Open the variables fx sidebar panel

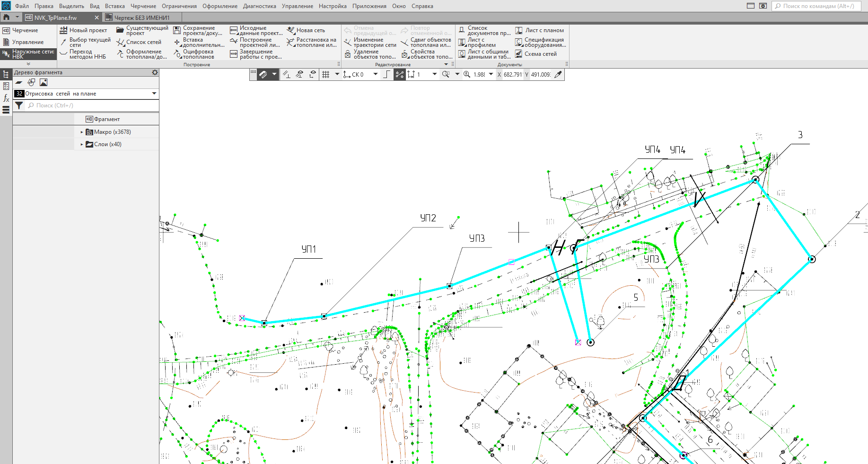pyautogui.click(x=6, y=98)
